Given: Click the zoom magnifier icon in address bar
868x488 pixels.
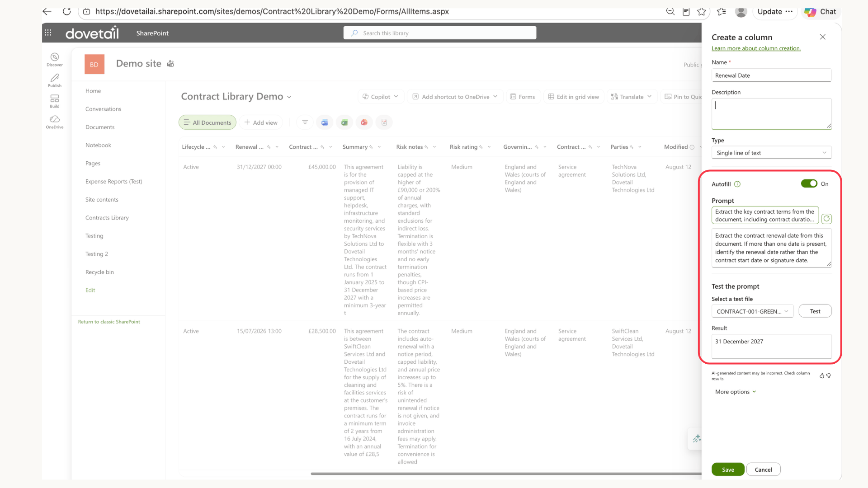Looking at the screenshot, I should [x=670, y=12].
